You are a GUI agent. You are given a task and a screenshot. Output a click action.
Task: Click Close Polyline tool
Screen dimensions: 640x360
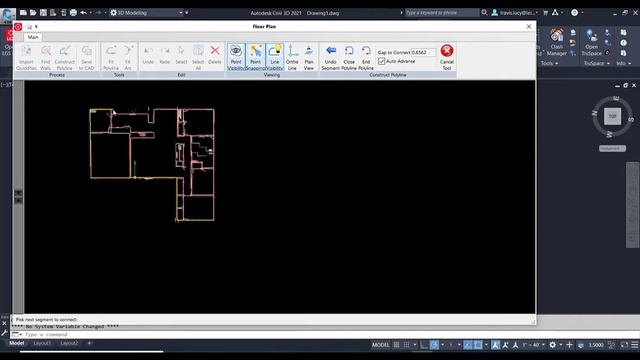pos(349,57)
